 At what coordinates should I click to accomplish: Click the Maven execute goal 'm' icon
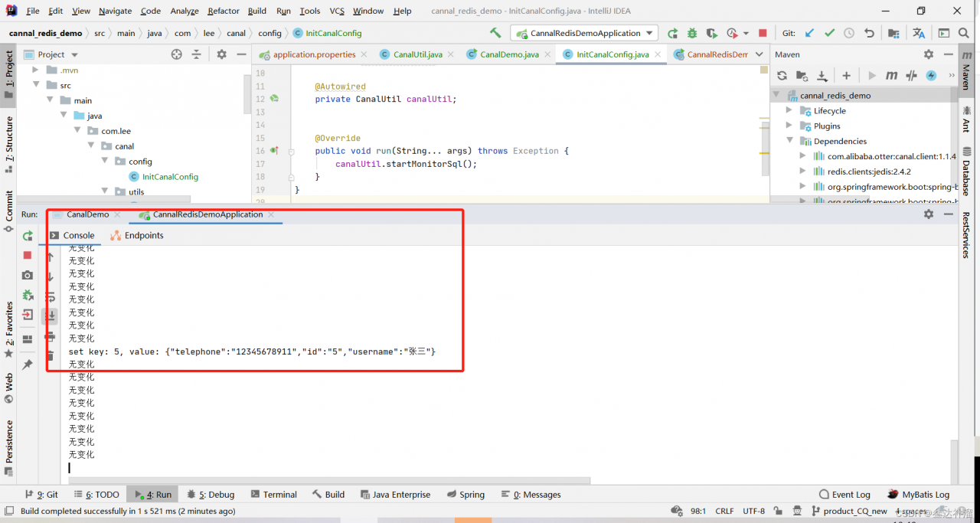[x=891, y=75]
